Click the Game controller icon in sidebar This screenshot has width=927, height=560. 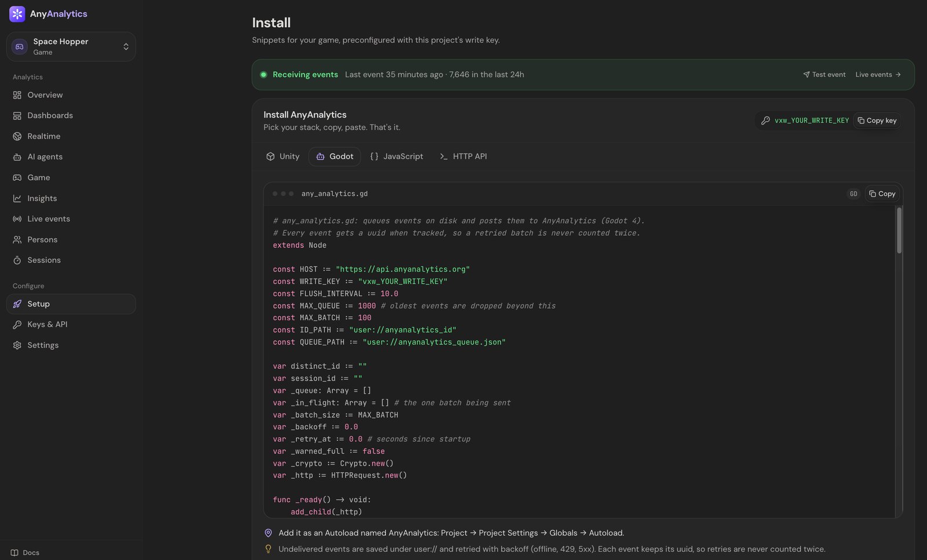17,178
